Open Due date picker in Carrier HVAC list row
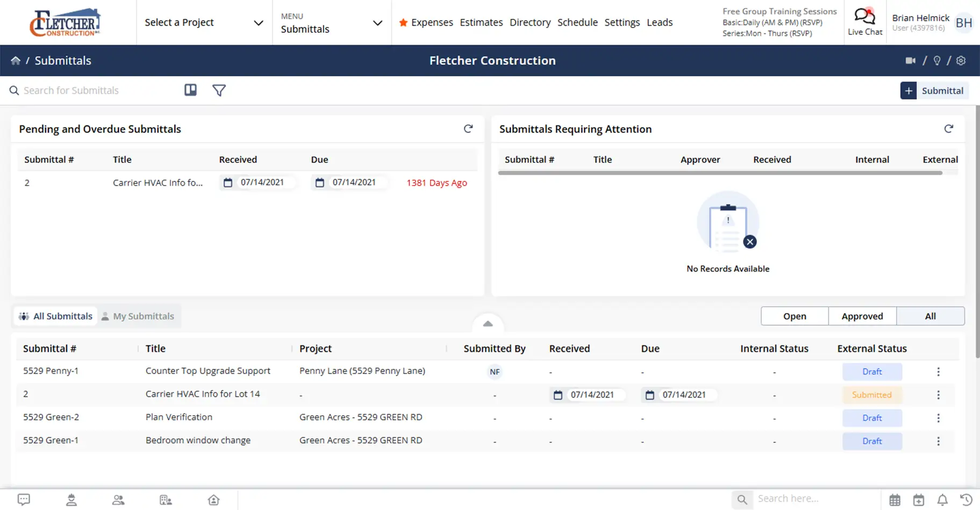This screenshot has height=510, width=980. click(679, 395)
